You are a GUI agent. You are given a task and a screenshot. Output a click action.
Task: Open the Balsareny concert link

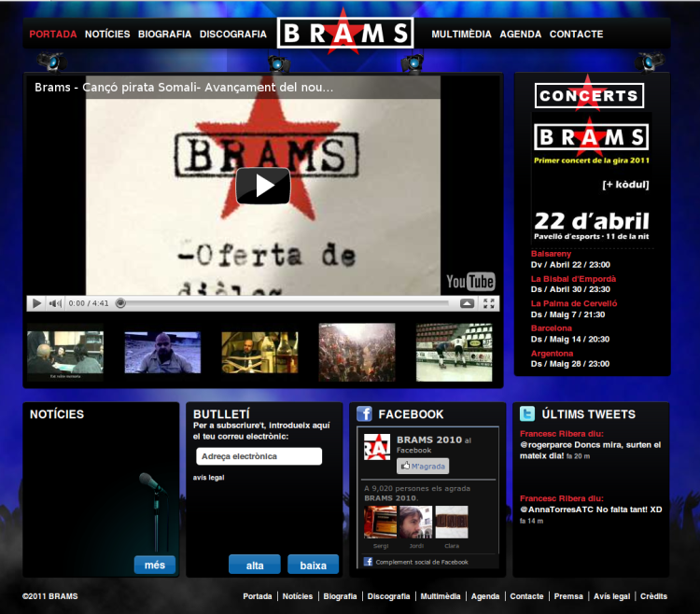click(x=551, y=254)
